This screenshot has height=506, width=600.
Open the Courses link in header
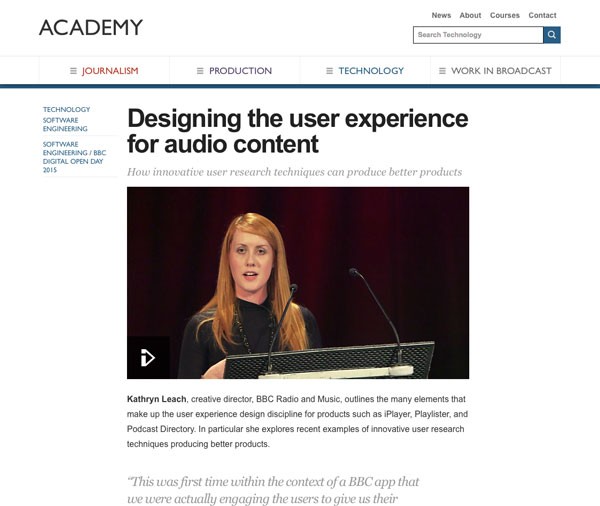(505, 15)
